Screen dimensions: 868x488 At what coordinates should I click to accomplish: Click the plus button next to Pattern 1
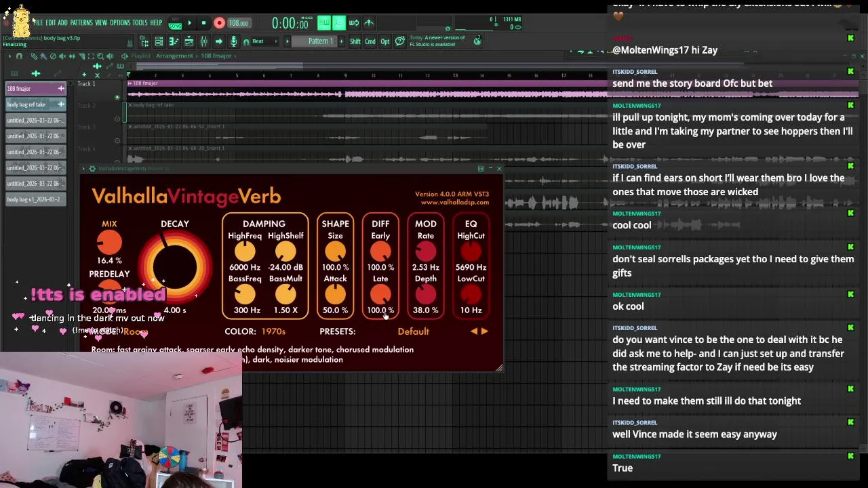click(341, 41)
